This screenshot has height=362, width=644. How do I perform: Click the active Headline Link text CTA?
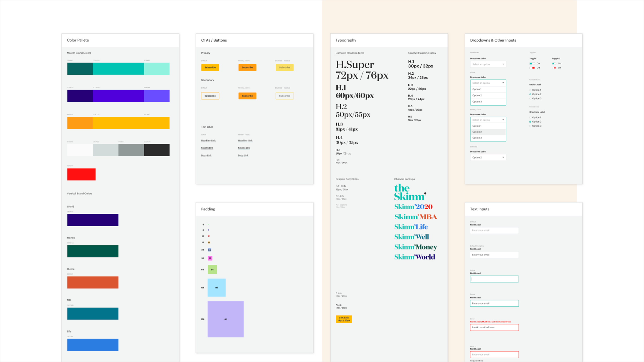click(x=208, y=141)
